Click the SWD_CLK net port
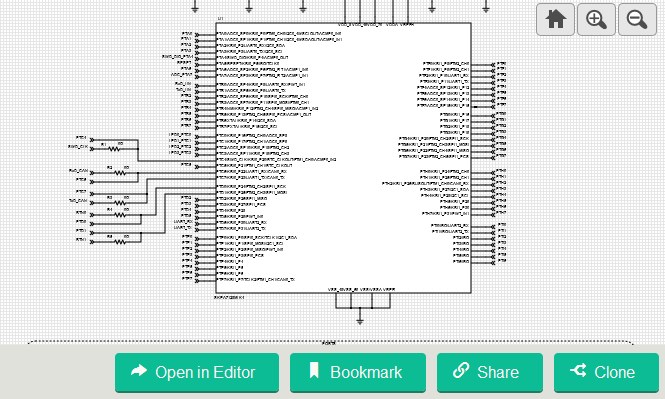 tap(78, 147)
